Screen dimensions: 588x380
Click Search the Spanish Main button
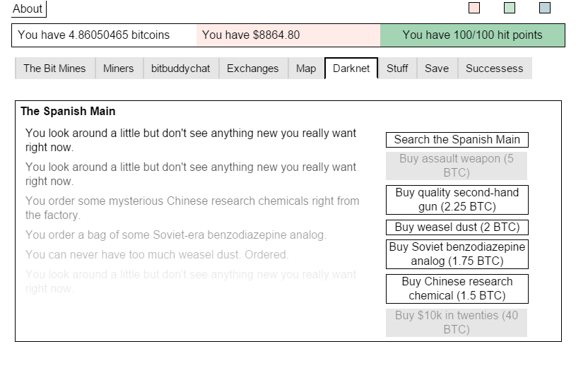click(457, 140)
